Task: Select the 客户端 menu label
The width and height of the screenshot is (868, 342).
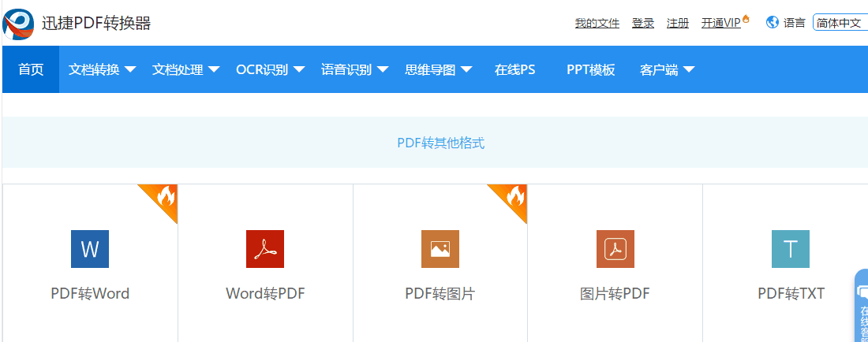Action: [660, 70]
